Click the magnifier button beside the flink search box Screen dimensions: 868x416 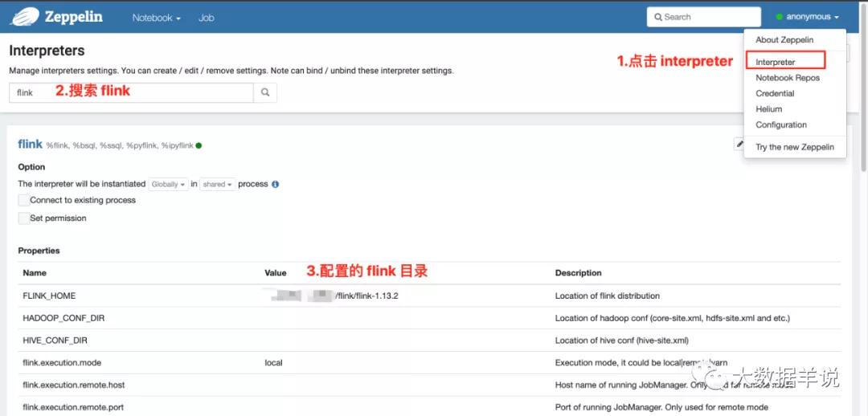264,92
